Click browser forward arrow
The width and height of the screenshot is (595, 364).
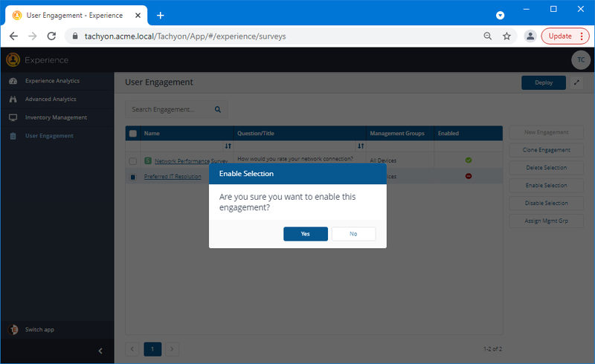[x=33, y=36]
